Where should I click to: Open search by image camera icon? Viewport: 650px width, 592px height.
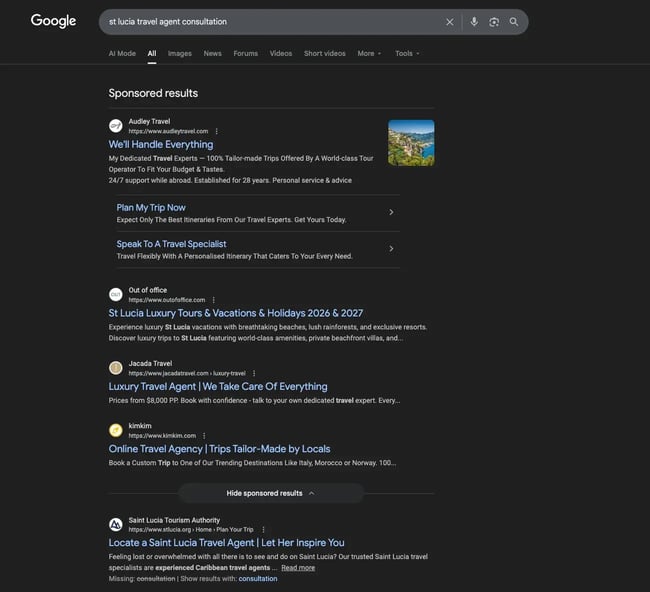point(494,22)
